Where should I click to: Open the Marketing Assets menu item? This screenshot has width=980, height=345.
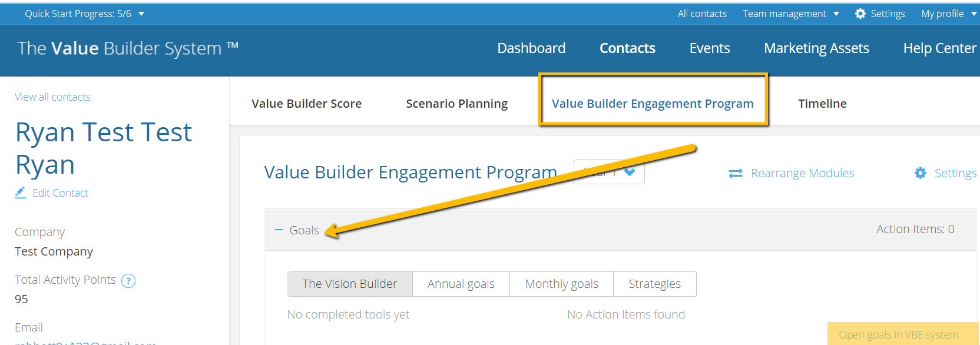(816, 48)
